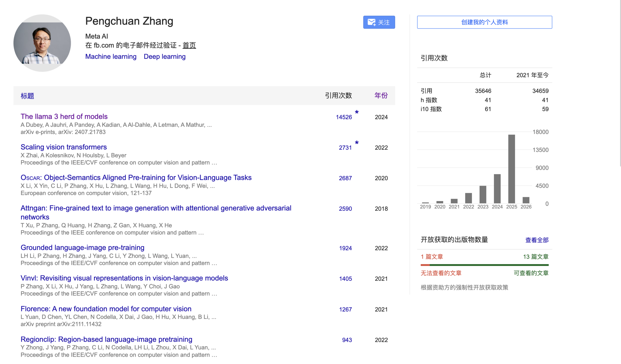Select the Deep learning interest tag
This screenshot has width=621, height=364.
coord(164,57)
